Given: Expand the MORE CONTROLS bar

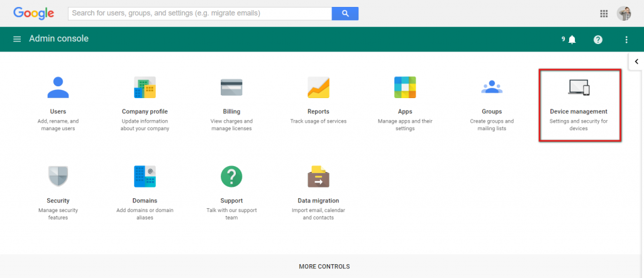Looking at the screenshot, I should 324,267.
